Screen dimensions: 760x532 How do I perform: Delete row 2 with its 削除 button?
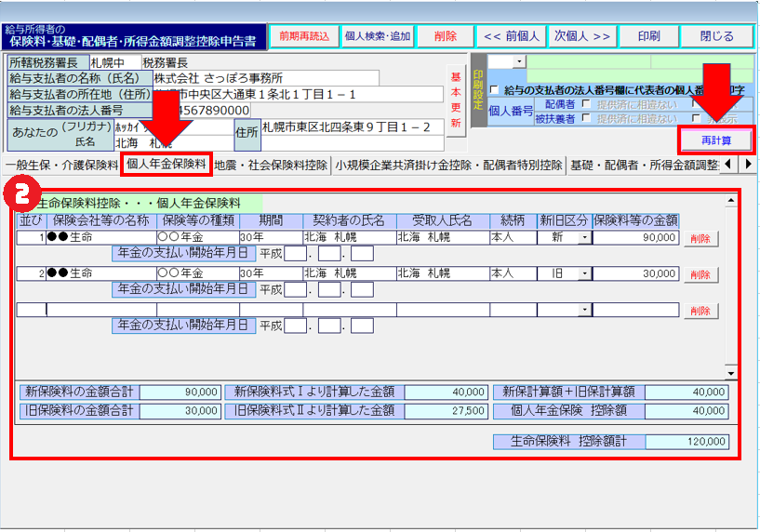pyautogui.click(x=700, y=274)
